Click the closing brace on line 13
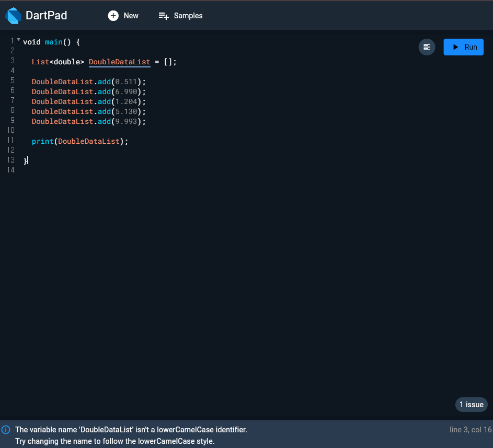The height and width of the screenshot is (448, 493). 25,161
